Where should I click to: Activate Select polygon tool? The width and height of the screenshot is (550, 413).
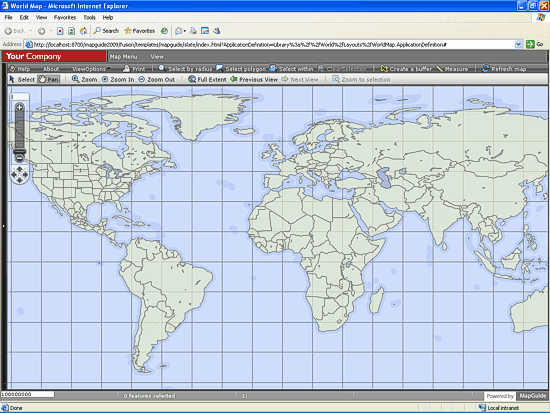coord(241,69)
